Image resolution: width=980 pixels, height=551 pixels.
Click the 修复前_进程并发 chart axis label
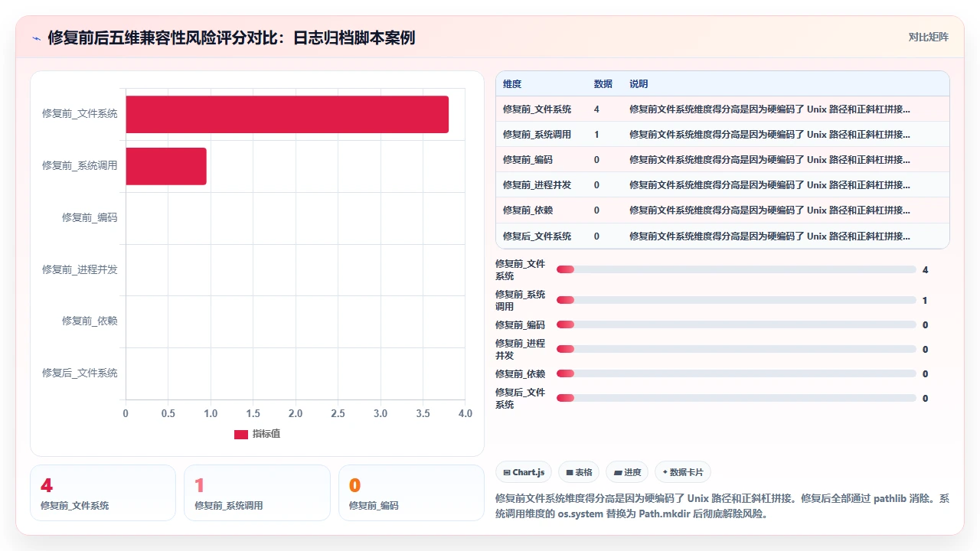(x=80, y=269)
